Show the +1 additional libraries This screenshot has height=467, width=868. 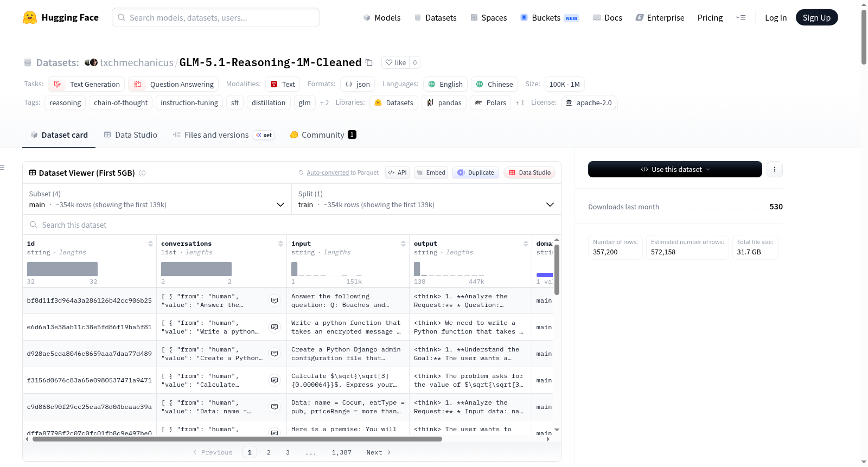[x=520, y=103]
